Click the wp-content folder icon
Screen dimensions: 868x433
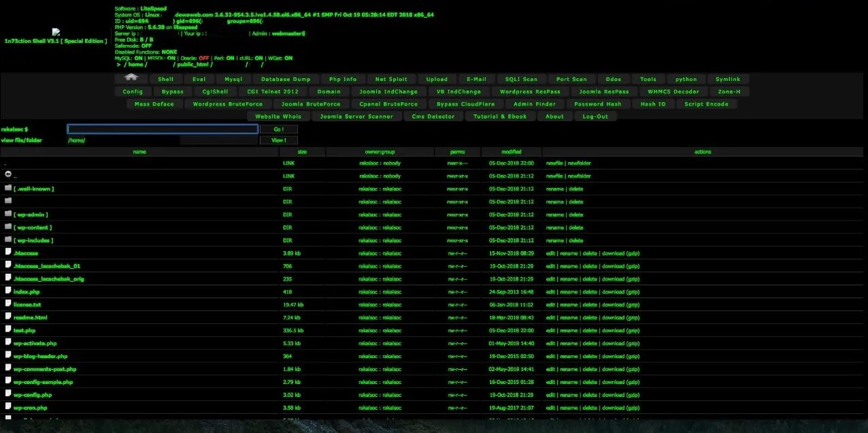click(8, 227)
